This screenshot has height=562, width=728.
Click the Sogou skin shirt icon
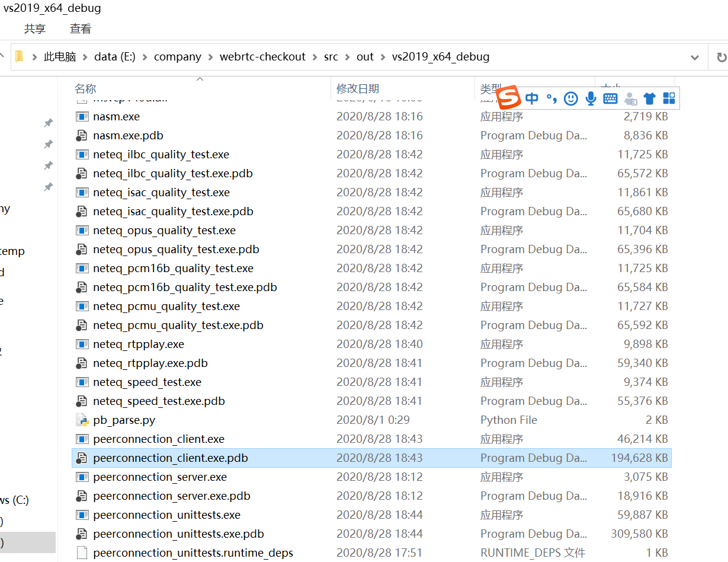(649, 98)
